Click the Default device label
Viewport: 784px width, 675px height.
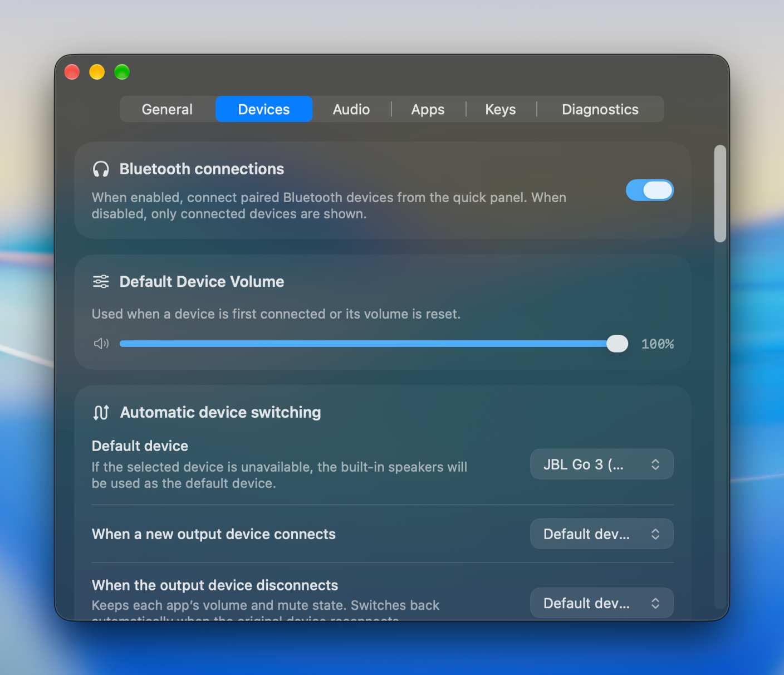140,446
